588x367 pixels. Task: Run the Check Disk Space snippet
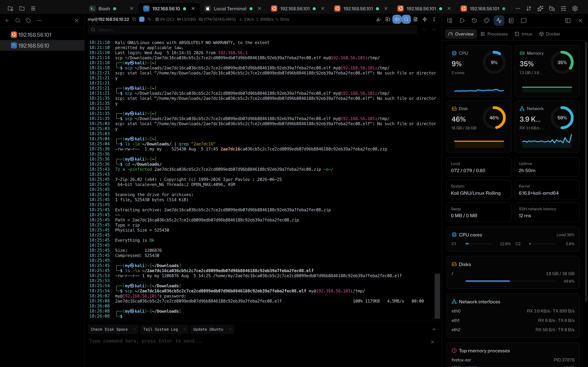coord(109,329)
